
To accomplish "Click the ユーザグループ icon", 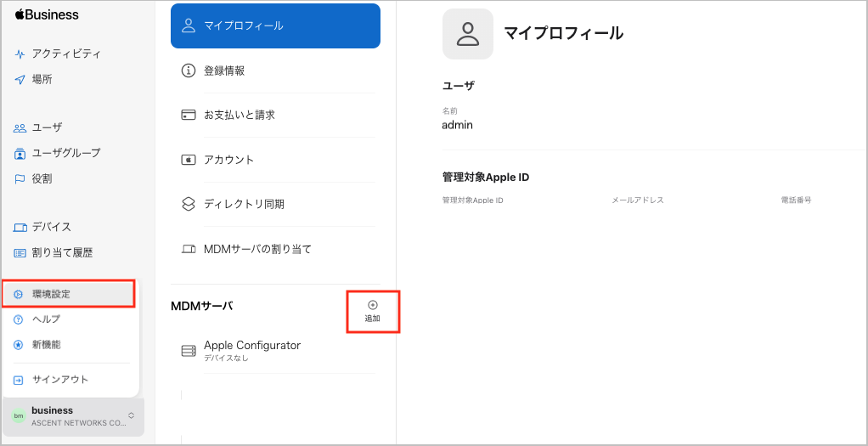I will click(20, 154).
